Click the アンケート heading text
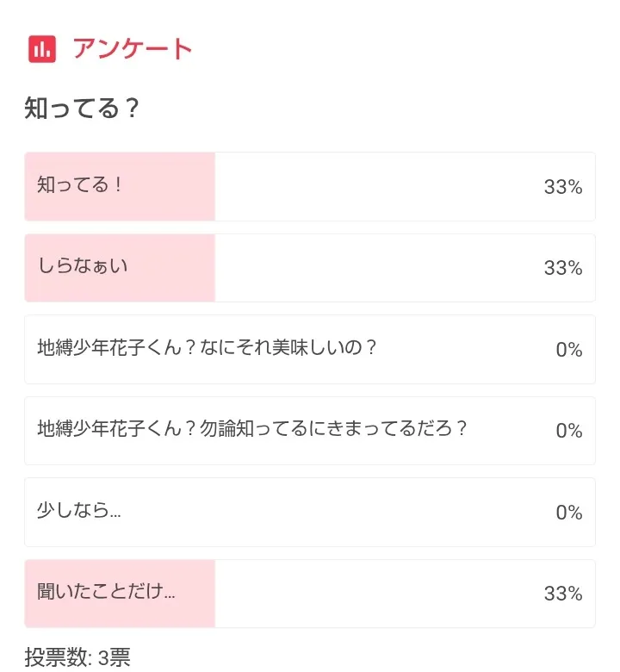 133,49
